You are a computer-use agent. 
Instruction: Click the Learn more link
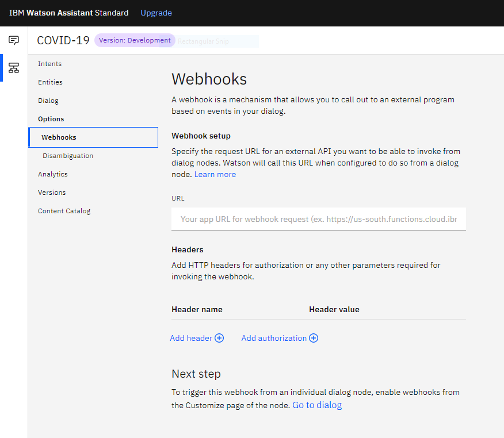pyautogui.click(x=215, y=174)
